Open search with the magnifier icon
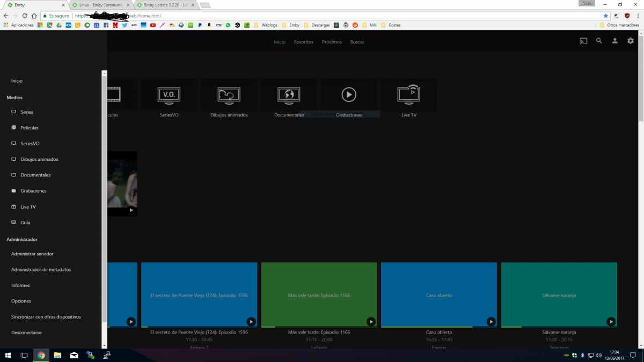644x362 pixels. pos(599,41)
